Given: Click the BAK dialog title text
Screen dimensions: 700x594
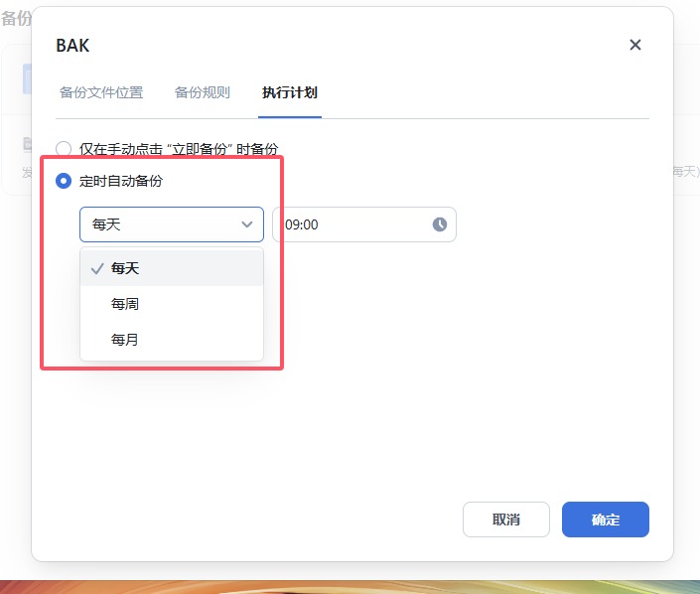Looking at the screenshot, I should click(72, 45).
